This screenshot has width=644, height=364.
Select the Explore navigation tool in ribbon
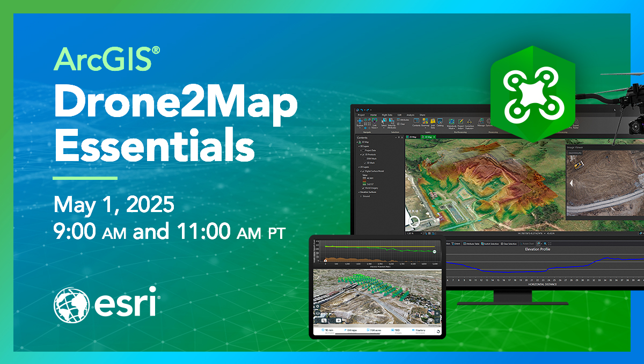click(360, 122)
